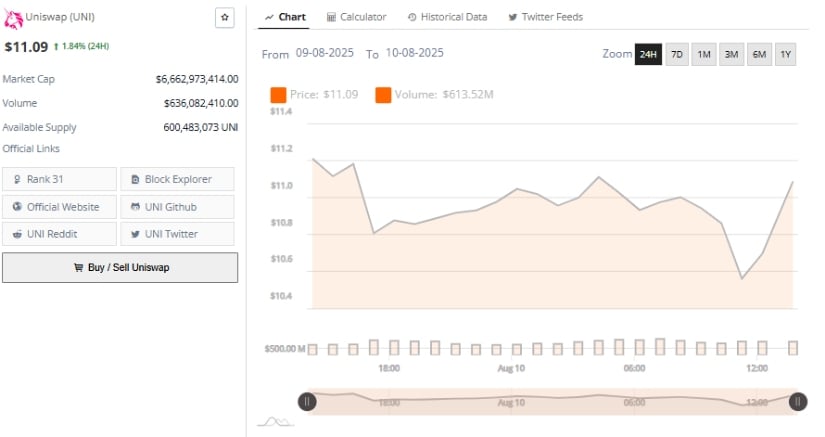Viewport: 825px width, 437px height.
Task: Select the 1Y zoom range
Action: tap(786, 54)
